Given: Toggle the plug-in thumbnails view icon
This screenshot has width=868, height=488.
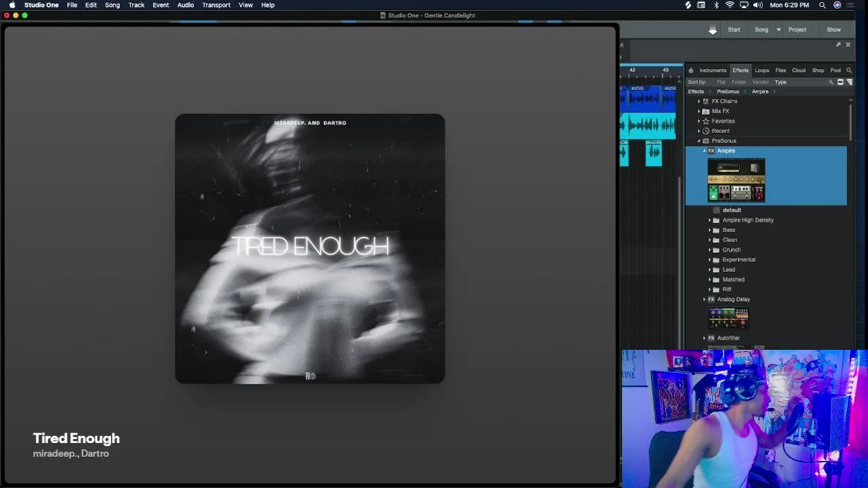Looking at the screenshot, I should 840,82.
